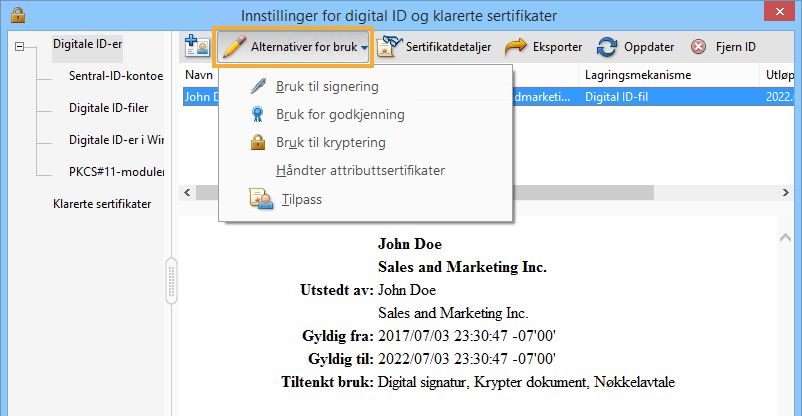Screen dimensions: 802x416
Task: Click the pencil icon in Alternativer for bruk
Action: tap(234, 47)
